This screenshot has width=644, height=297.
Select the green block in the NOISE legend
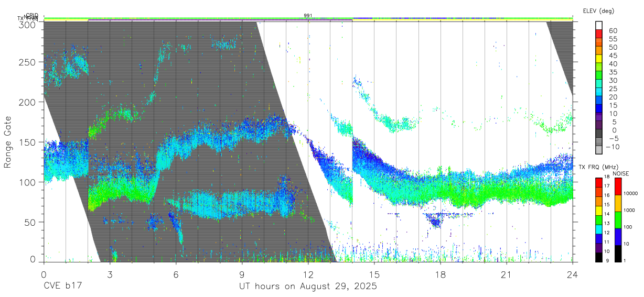click(x=617, y=219)
